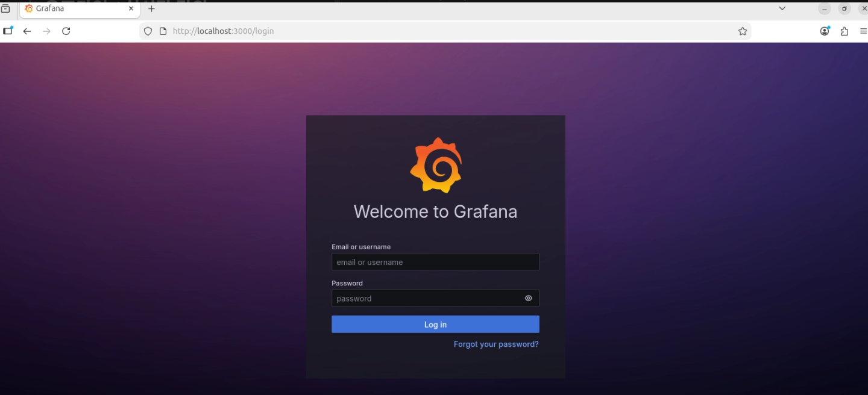Image resolution: width=868 pixels, height=395 pixels.
Task: Click the page info icon in address bar
Action: [163, 31]
